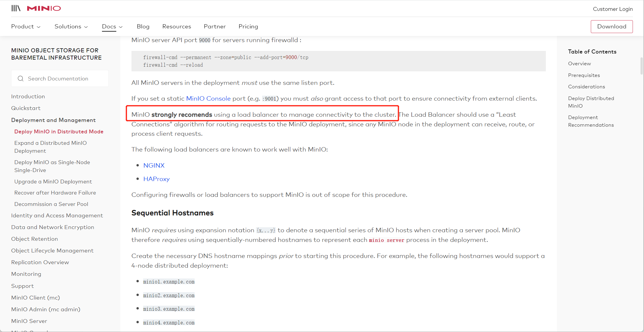
Task: Open the Resources page
Action: coord(177,26)
